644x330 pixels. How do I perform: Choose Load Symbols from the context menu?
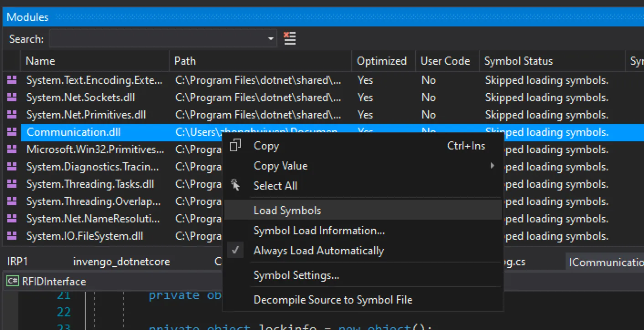point(287,211)
